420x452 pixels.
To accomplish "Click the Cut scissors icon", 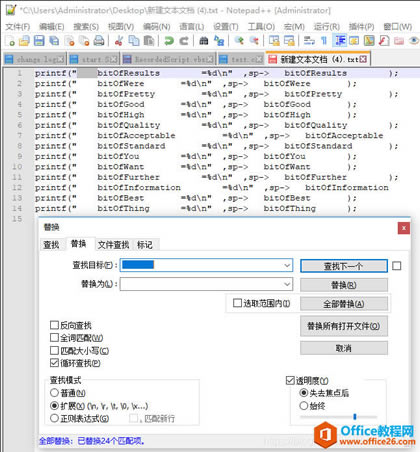I will (x=119, y=41).
